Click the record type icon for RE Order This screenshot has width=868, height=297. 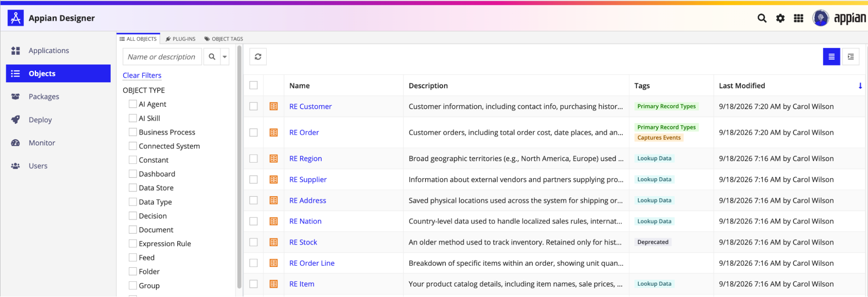coord(274,133)
